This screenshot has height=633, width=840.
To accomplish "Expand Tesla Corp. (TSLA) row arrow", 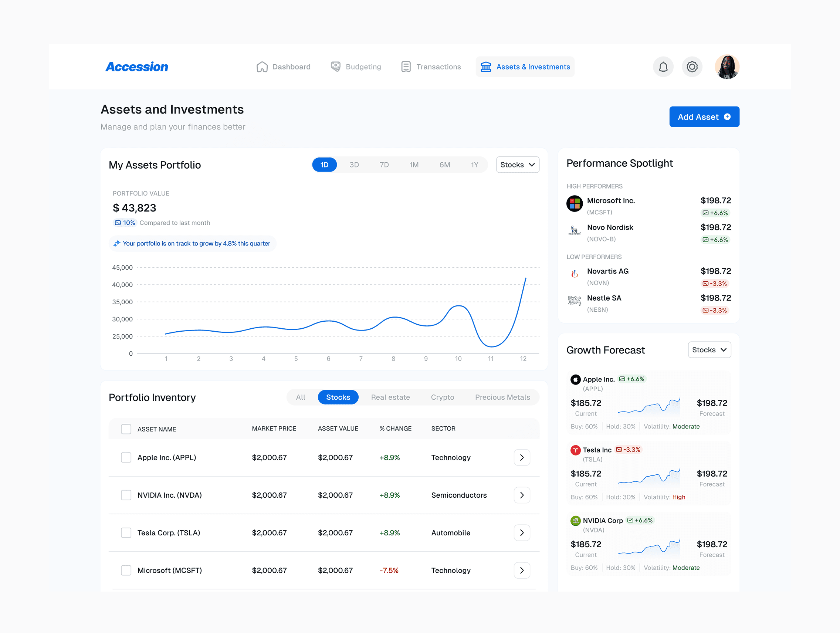I will [522, 533].
